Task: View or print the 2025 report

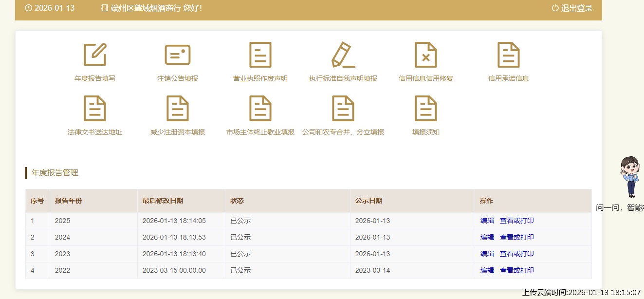Action: [x=516, y=221]
